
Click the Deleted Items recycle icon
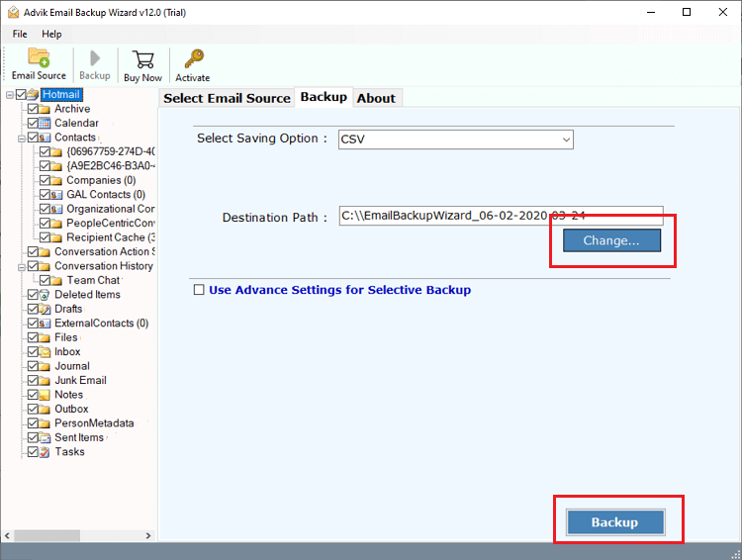45,295
